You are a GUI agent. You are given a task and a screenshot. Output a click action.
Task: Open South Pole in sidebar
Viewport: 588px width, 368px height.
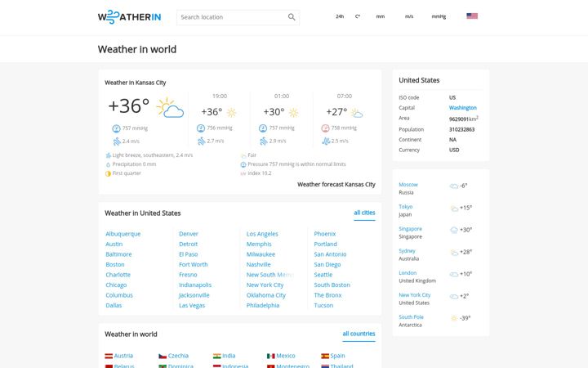[x=411, y=317]
